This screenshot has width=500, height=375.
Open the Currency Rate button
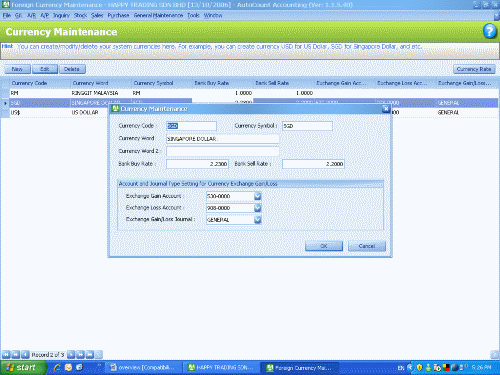tap(474, 69)
